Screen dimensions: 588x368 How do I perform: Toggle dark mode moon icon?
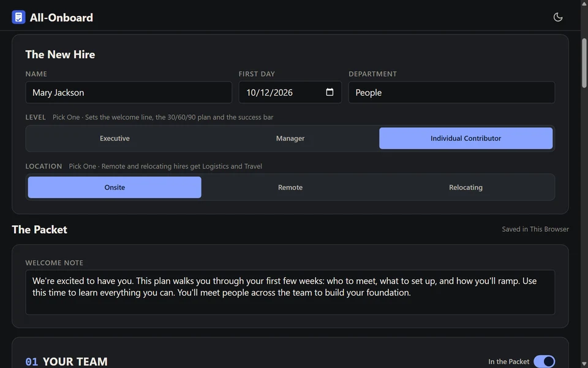coord(557,17)
